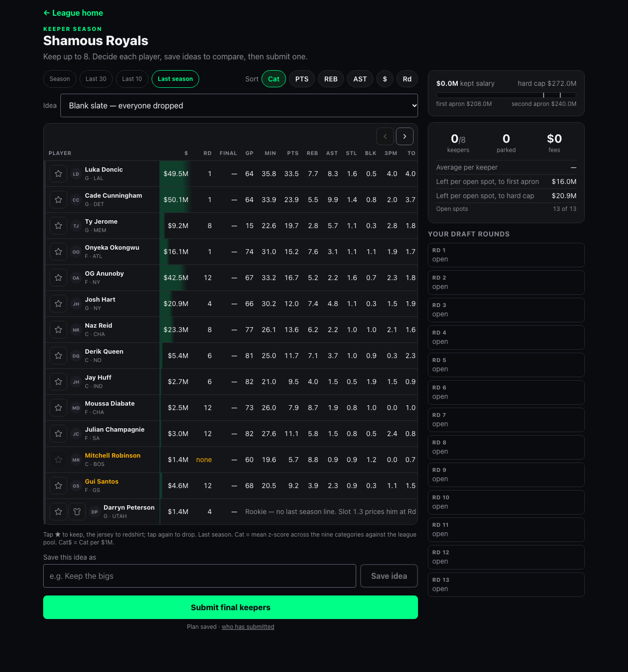Sort players by AST
This screenshot has width=628, height=672.
coord(360,79)
